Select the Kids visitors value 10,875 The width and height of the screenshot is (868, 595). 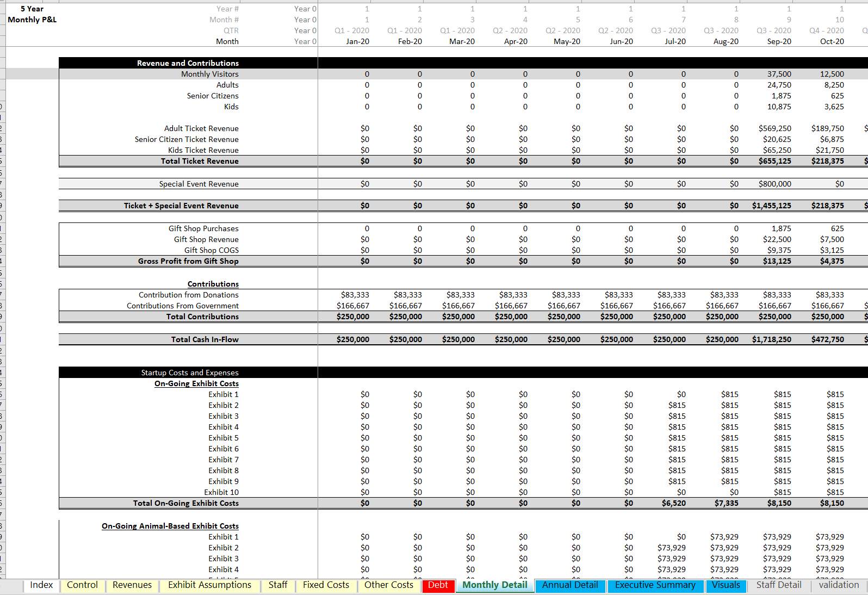click(779, 107)
